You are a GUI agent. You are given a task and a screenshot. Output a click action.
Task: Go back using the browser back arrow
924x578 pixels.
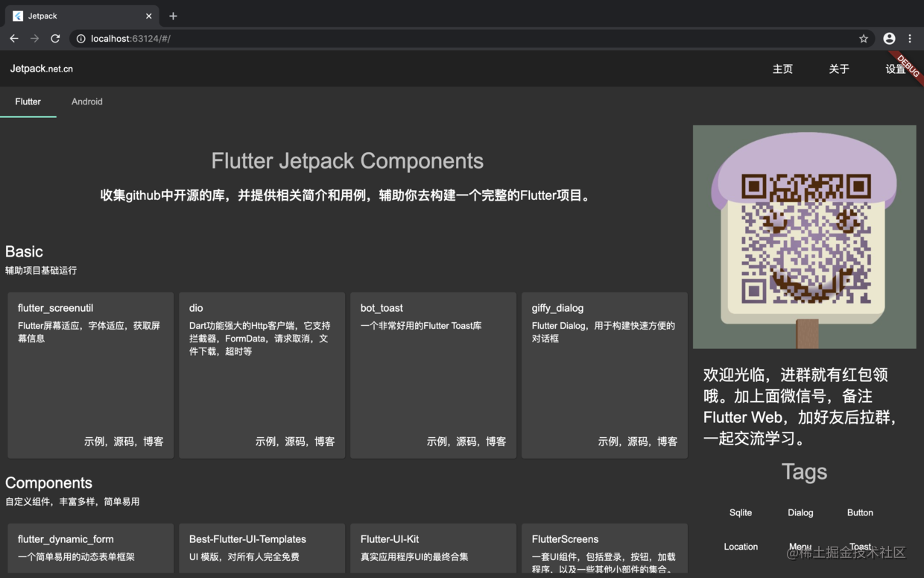click(14, 39)
